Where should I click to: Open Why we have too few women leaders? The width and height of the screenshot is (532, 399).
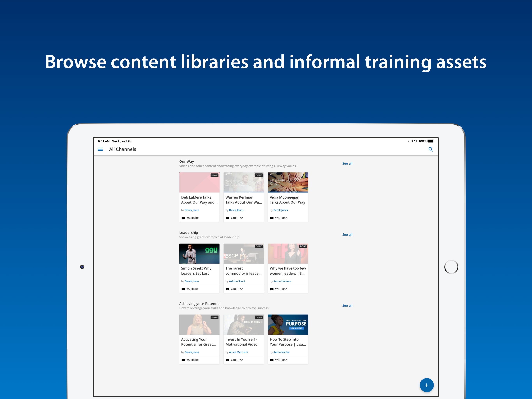pos(288,271)
